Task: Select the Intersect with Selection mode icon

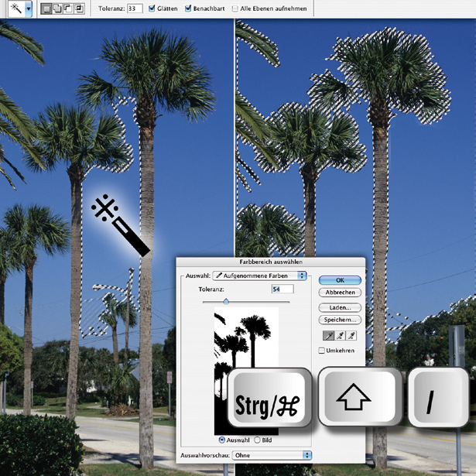Action: point(79,9)
